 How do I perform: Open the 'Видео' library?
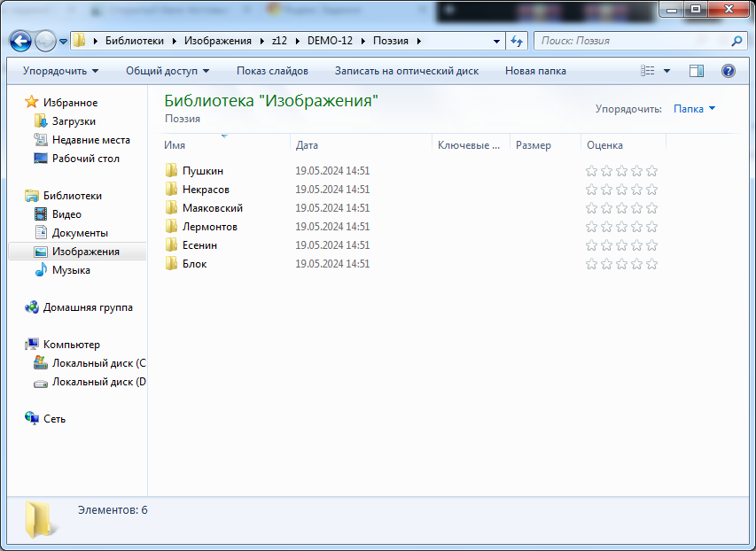pos(66,214)
